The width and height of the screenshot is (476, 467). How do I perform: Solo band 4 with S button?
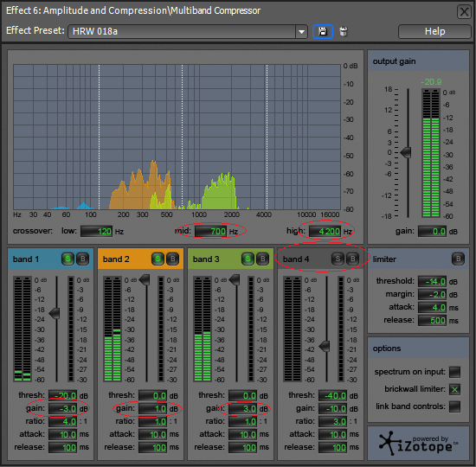pos(338,259)
